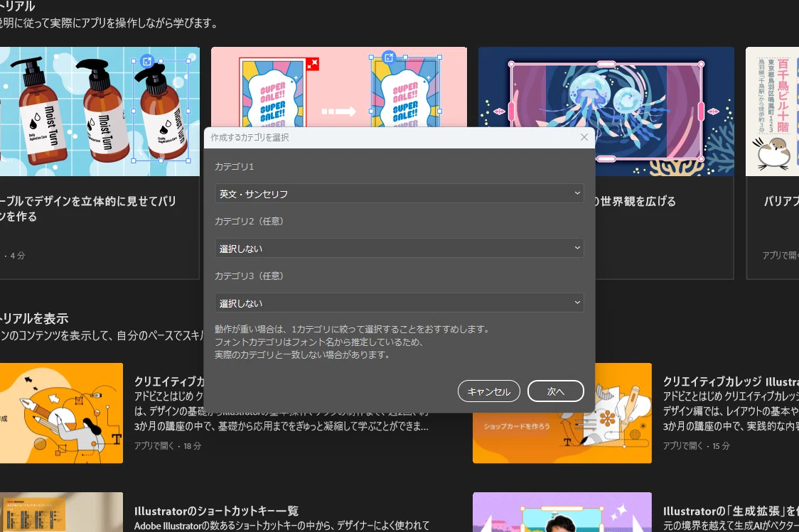Expand the カテゴリ3（任意） dropdown
Viewport: 799px width, 532px height.
399,303
